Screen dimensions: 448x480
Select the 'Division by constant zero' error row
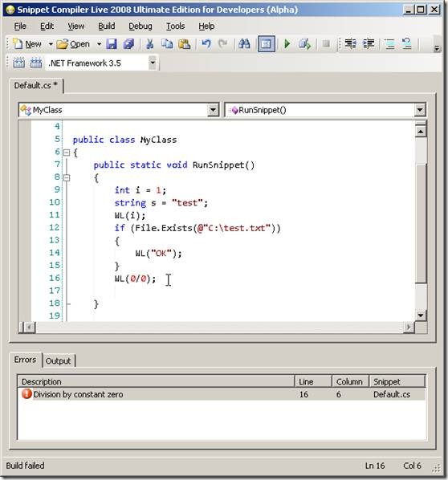click(222, 394)
